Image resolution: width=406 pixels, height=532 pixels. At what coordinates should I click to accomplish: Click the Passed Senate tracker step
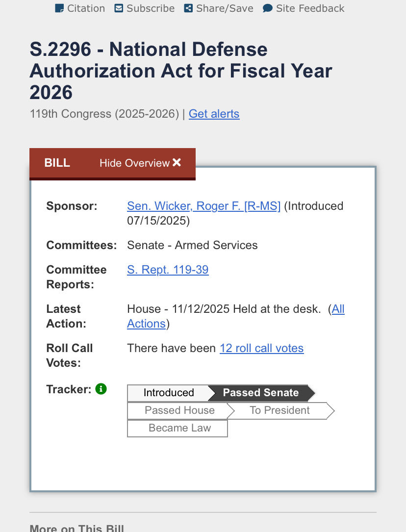pyautogui.click(x=261, y=393)
